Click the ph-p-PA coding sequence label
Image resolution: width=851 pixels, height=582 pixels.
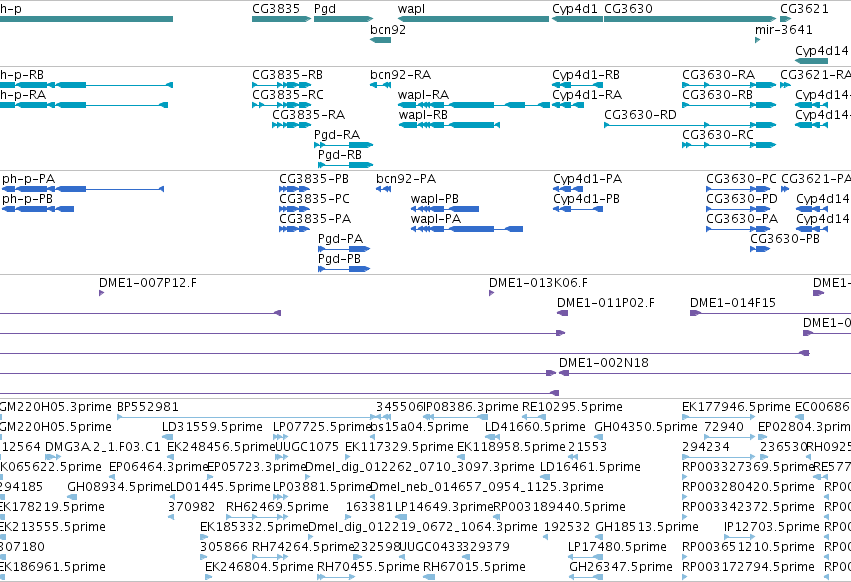point(28,179)
